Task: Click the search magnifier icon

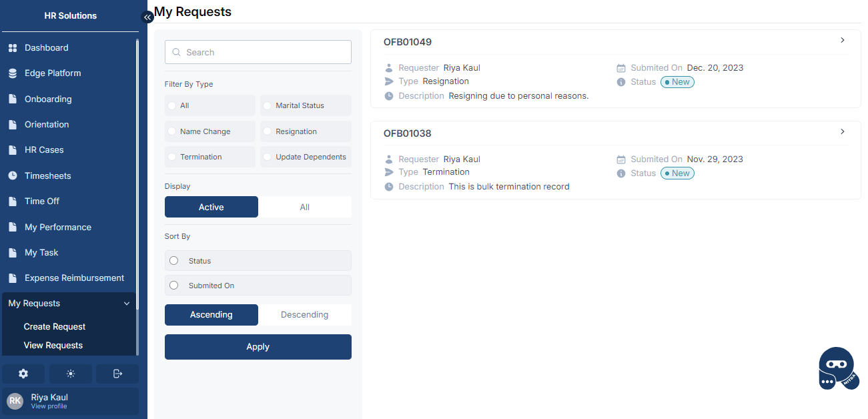Action: (177, 52)
